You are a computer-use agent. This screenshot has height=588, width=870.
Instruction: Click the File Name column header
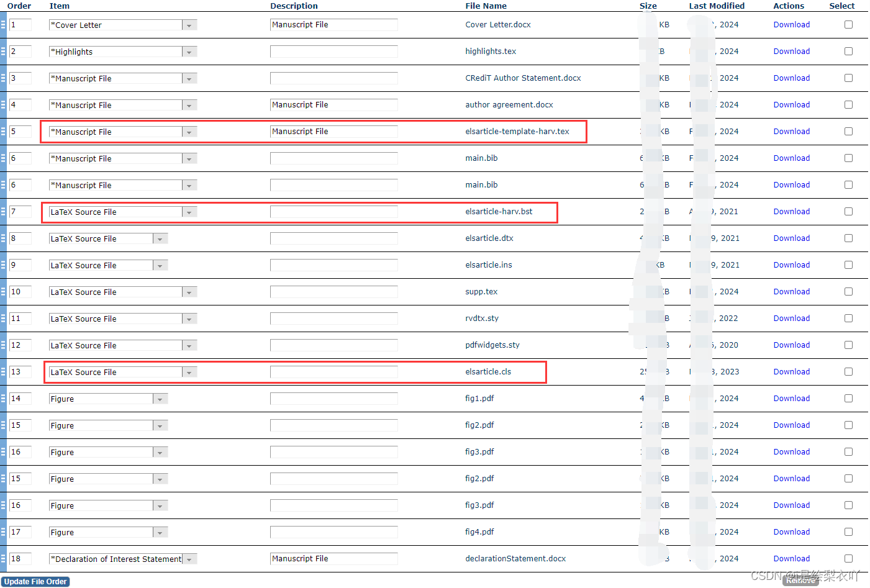[486, 6]
